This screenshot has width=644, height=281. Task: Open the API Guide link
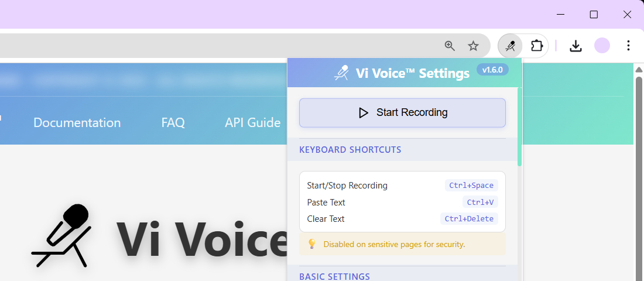tap(252, 123)
